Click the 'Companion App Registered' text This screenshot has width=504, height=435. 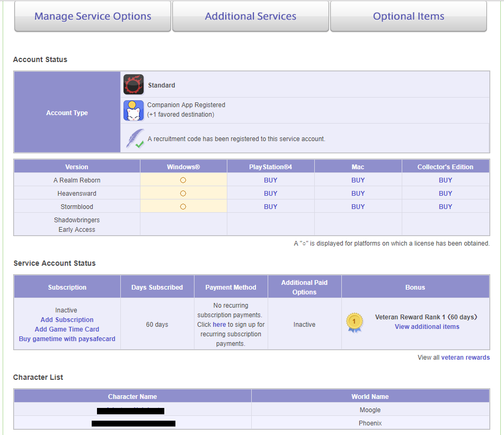pos(186,105)
